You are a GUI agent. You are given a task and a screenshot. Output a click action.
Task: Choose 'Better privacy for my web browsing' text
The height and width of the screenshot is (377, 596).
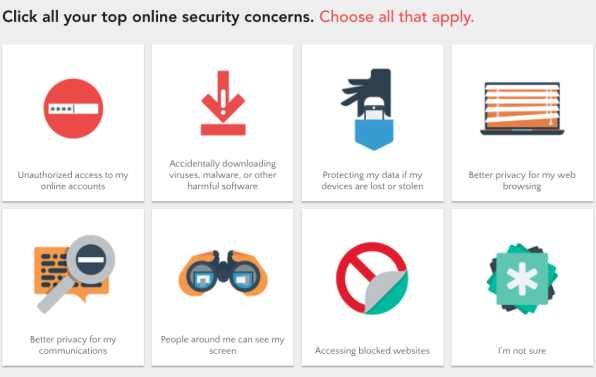coord(522,181)
